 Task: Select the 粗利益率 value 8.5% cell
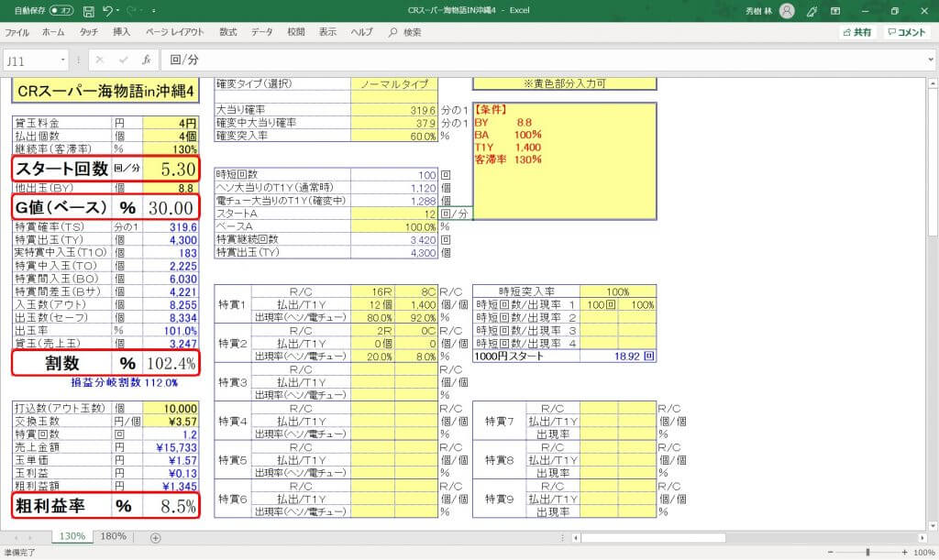click(171, 506)
